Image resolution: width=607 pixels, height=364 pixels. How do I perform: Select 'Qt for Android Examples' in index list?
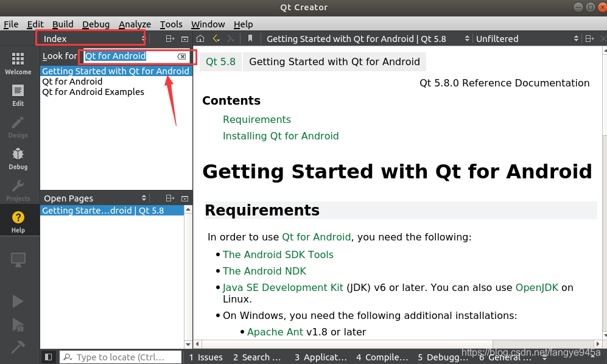pyautogui.click(x=93, y=92)
